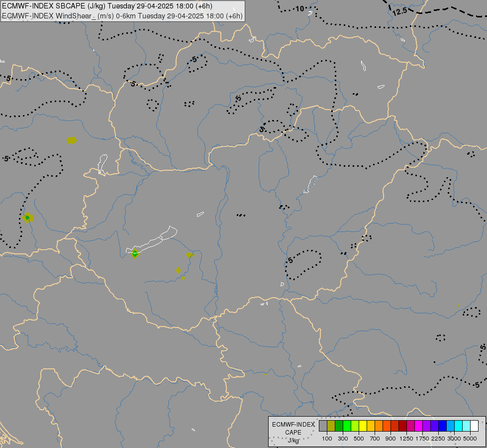Click the amber legend swatch
This screenshot has width=487, height=448.
(x=371, y=426)
